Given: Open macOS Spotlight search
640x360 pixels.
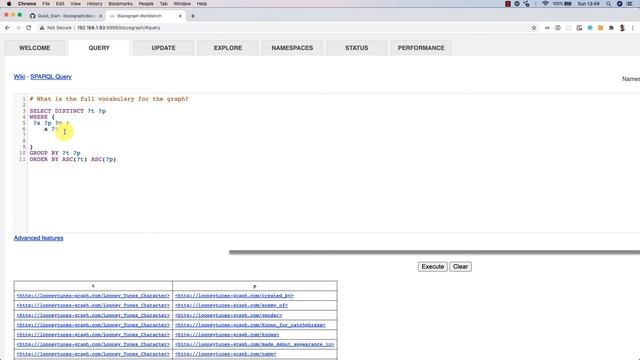Looking at the screenshot, I should pyautogui.click(x=609, y=4).
